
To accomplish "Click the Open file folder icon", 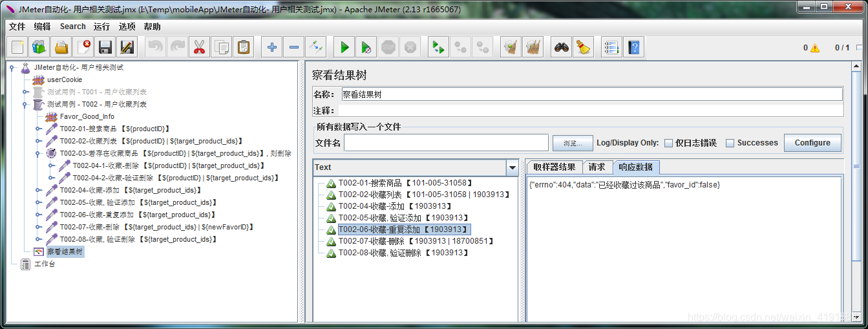I will (61, 47).
